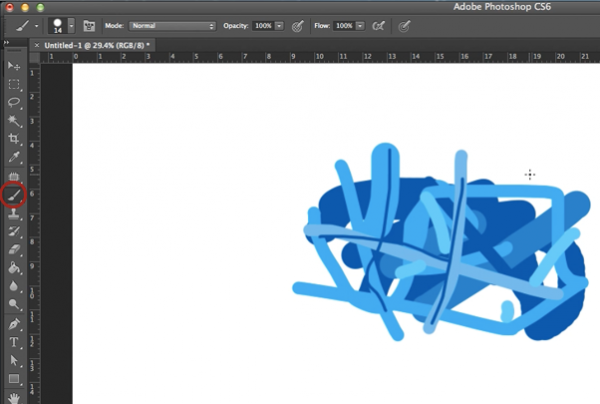Close the Untitled-1 document tab
The width and height of the screenshot is (600, 404).
(37, 46)
